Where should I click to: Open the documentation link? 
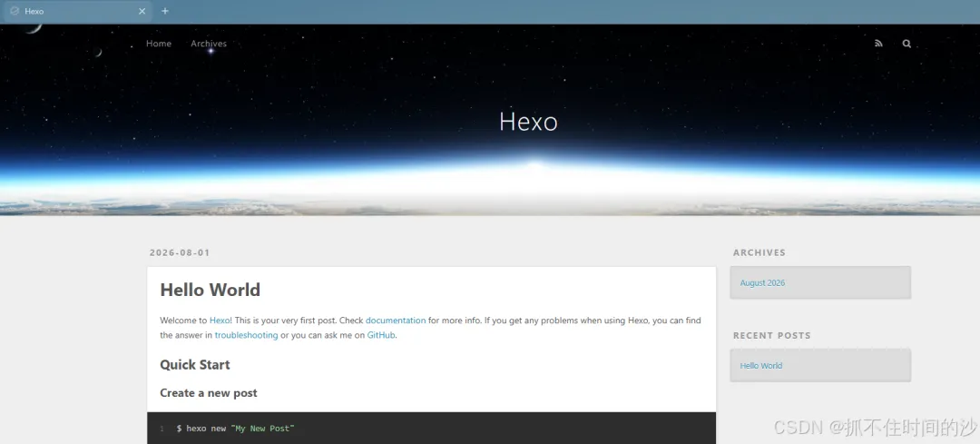396,321
